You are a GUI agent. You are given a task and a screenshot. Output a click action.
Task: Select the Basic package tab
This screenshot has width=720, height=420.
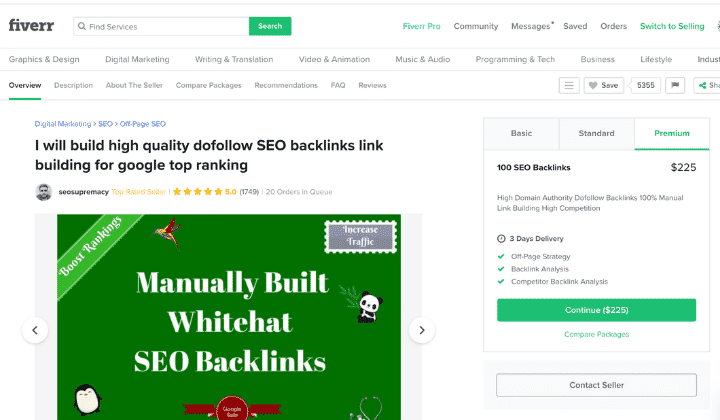[x=521, y=134]
